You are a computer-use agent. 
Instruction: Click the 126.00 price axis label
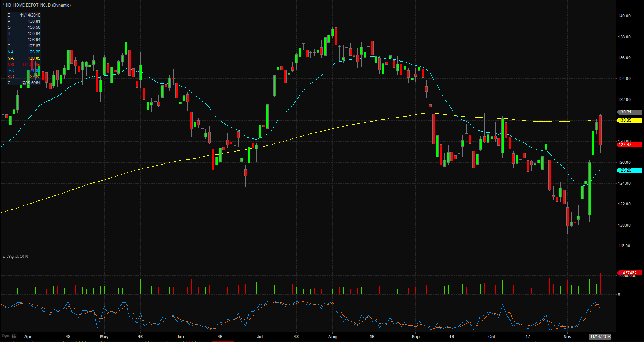624,163
